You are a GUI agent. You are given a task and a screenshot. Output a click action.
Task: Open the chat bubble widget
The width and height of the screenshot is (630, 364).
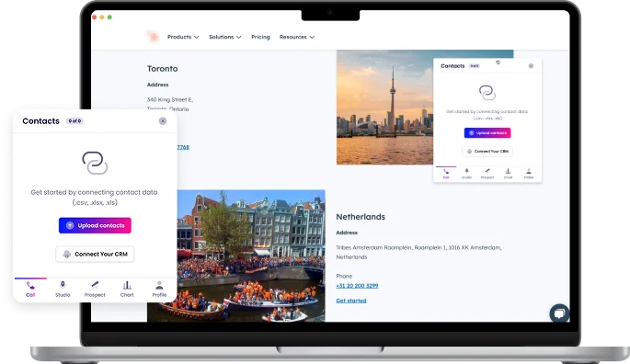tap(559, 313)
